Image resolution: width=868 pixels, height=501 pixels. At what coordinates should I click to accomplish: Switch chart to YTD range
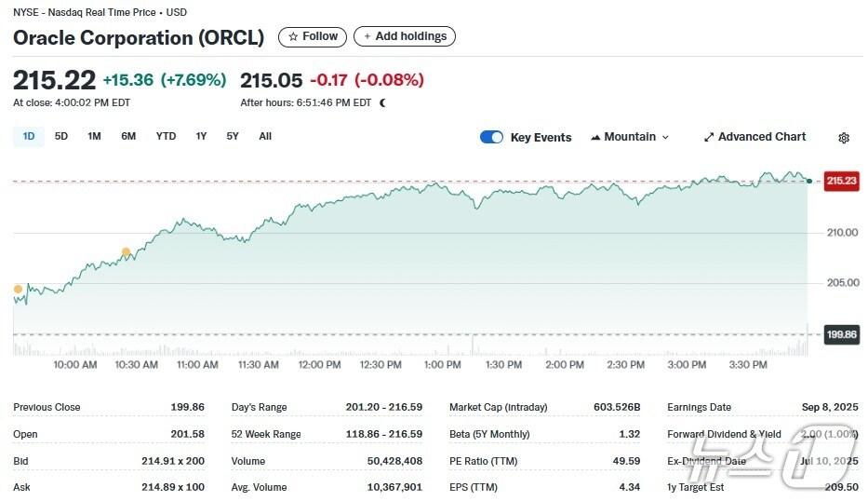166,136
